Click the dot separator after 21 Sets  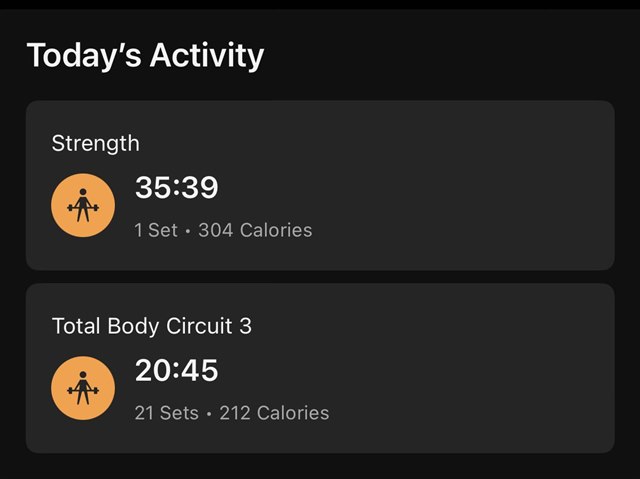[x=209, y=413]
